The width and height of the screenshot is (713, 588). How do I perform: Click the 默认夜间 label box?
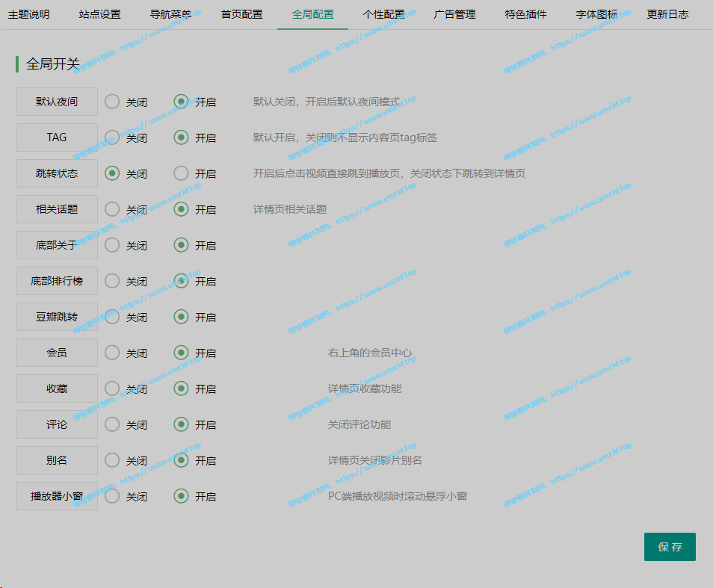tap(57, 102)
